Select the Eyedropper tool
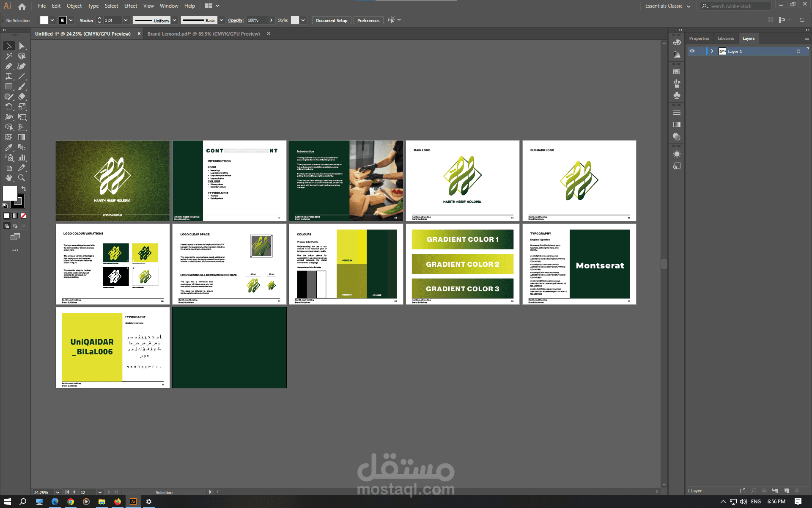812x508 pixels. [8, 147]
